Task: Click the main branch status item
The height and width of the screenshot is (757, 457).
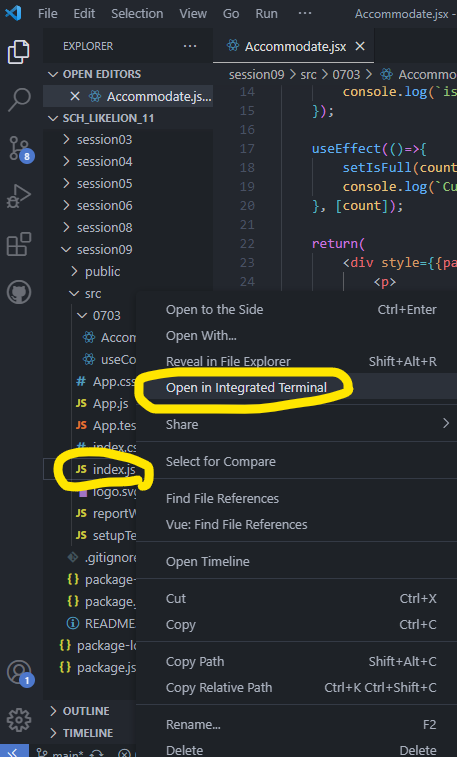Action: click(61, 753)
